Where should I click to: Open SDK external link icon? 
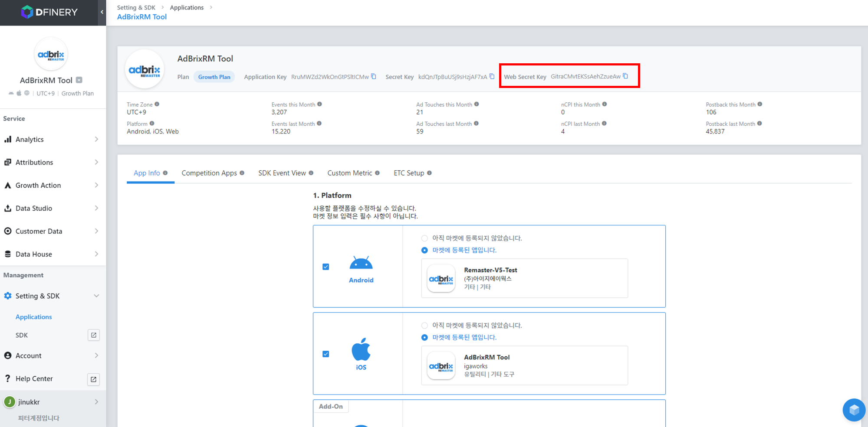coord(94,335)
